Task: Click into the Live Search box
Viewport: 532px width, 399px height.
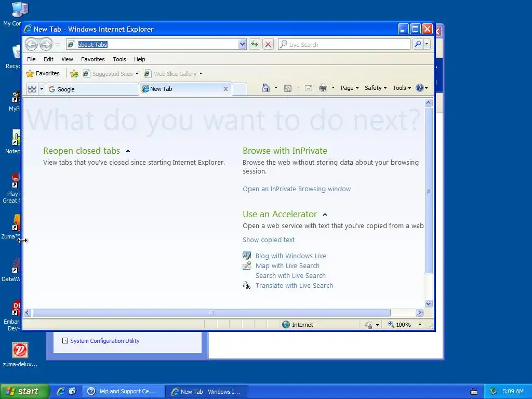Action: [344, 45]
